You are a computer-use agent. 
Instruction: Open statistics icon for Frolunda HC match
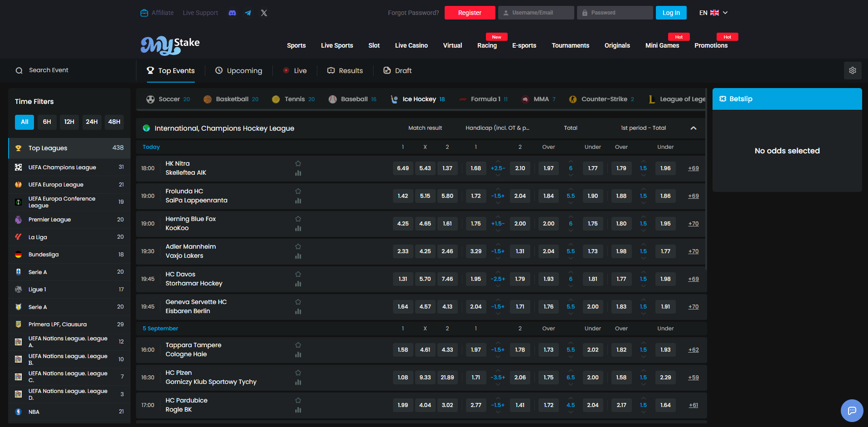click(298, 201)
